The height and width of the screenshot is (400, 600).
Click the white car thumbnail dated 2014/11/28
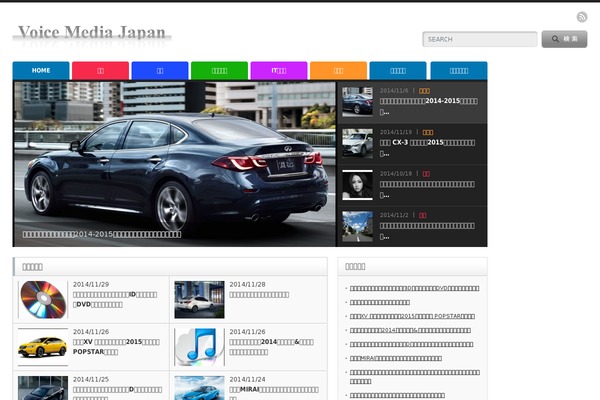point(199,300)
